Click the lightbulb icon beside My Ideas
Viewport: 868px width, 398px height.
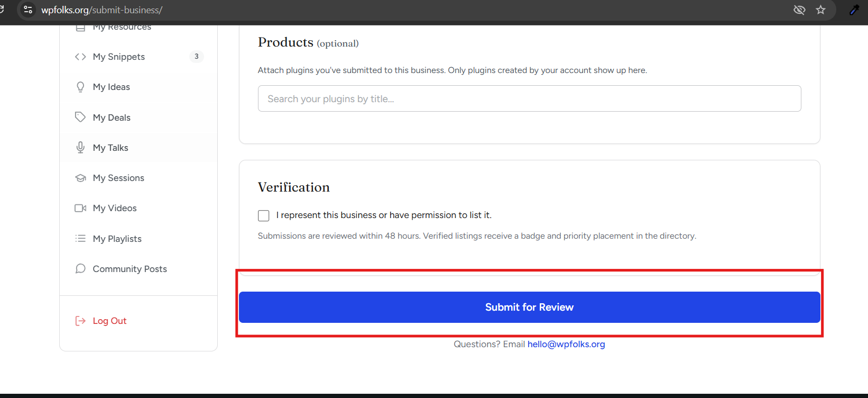[80, 87]
